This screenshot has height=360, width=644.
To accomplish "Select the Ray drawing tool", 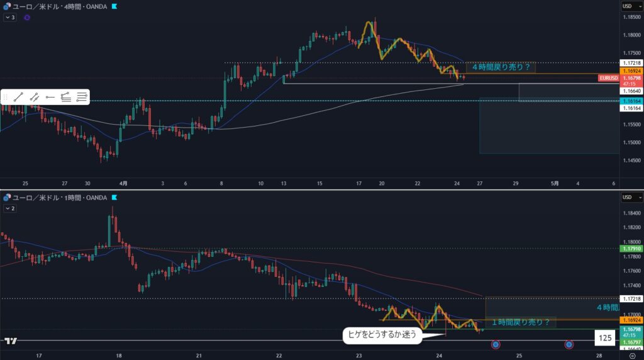I will pos(35,97).
